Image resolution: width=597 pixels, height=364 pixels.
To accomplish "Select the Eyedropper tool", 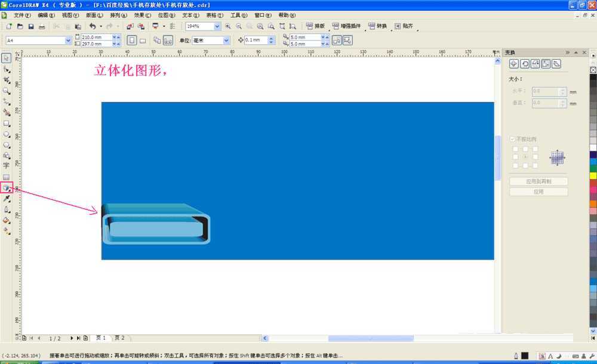I will 7,198.
